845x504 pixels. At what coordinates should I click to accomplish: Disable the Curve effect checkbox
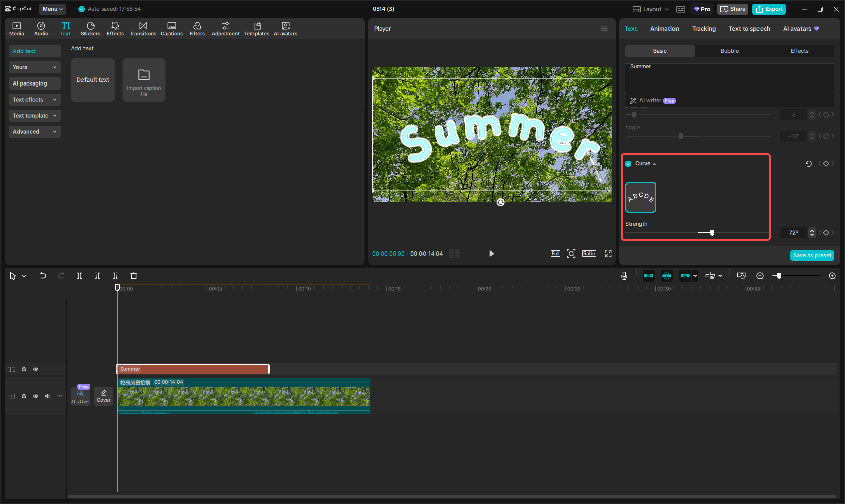pos(628,163)
